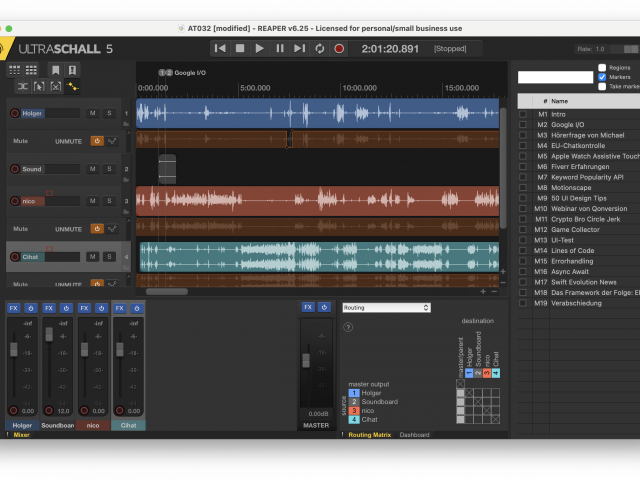Image resolution: width=640 pixels, height=480 pixels.
Task: Click the bracketed X selection icon
Action: [56, 87]
